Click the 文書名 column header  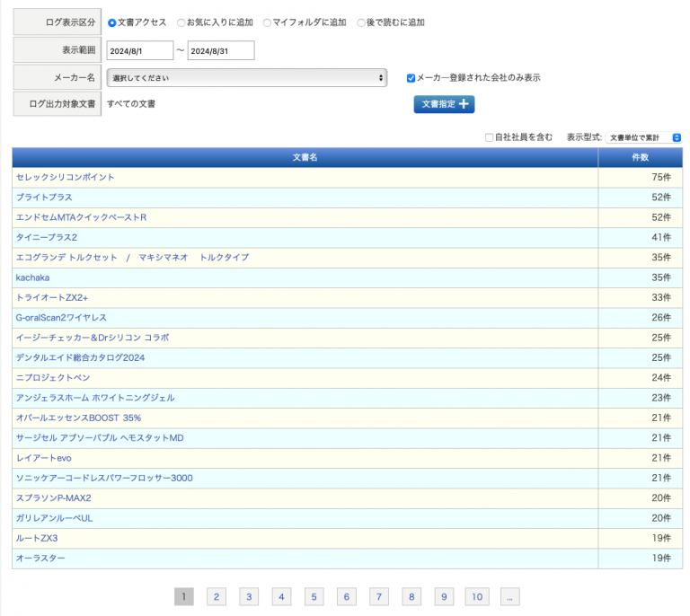305,157
